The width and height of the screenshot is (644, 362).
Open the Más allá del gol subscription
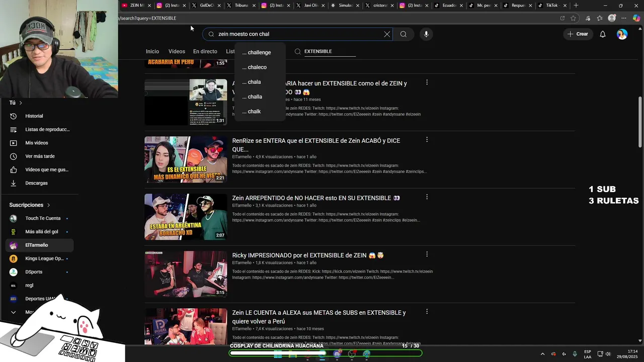tap(39, 232)
